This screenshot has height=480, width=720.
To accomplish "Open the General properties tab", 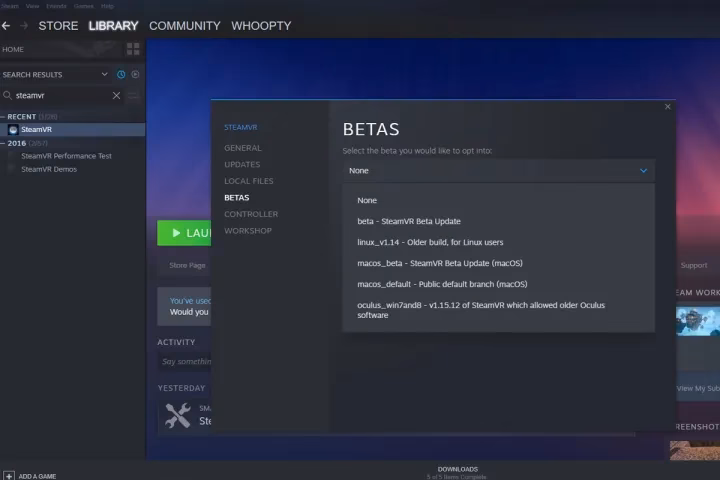I will coord(242,148).
